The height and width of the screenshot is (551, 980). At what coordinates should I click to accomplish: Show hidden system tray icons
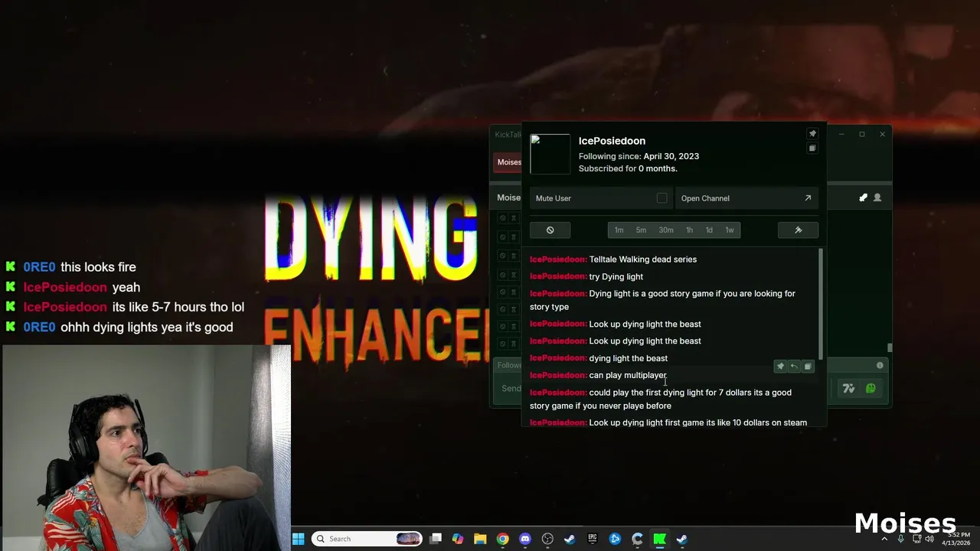884,539
